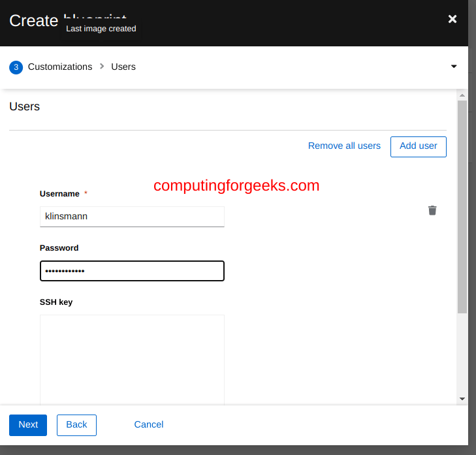Click the step 3 number badge
This screenshot has height=455, width=476.
pos(16,67)
